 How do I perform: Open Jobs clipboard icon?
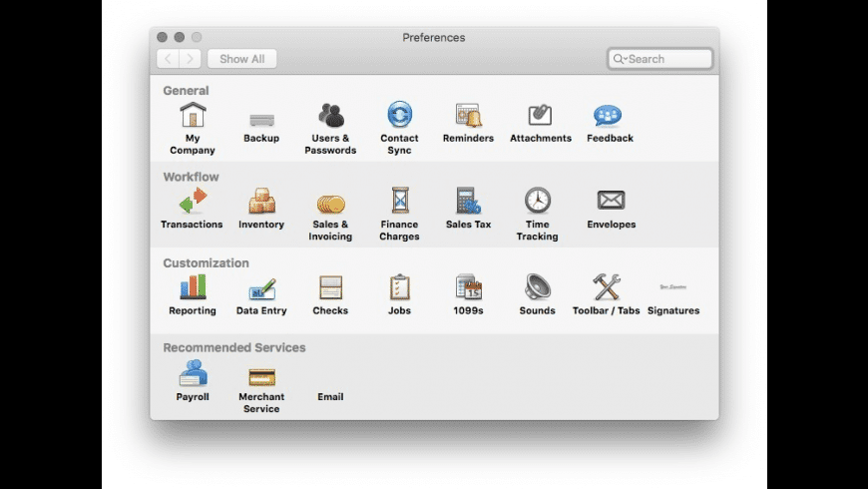click(400, 286)
